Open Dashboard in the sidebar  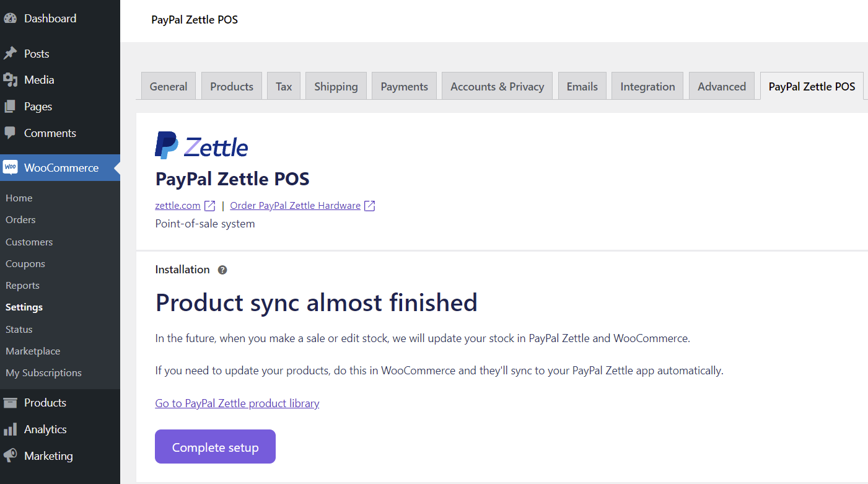coord(50,19)
